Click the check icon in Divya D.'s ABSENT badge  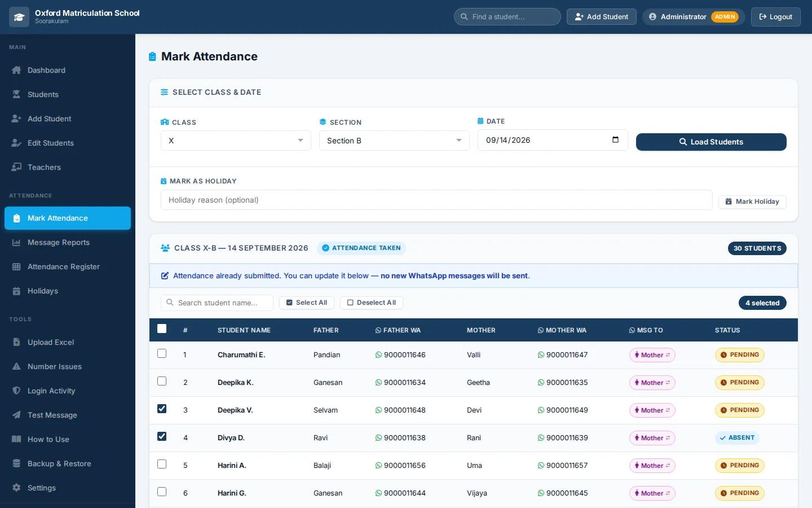[722, 438]
